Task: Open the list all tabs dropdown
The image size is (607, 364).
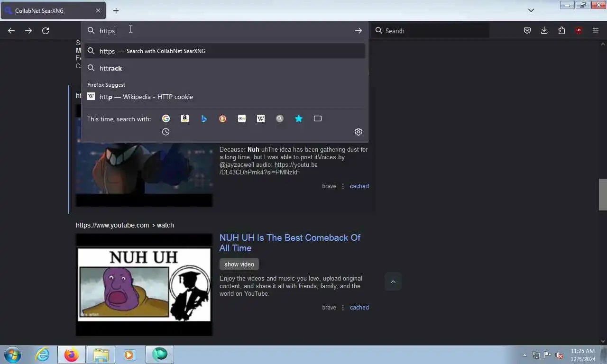Action: click(531, 10)
